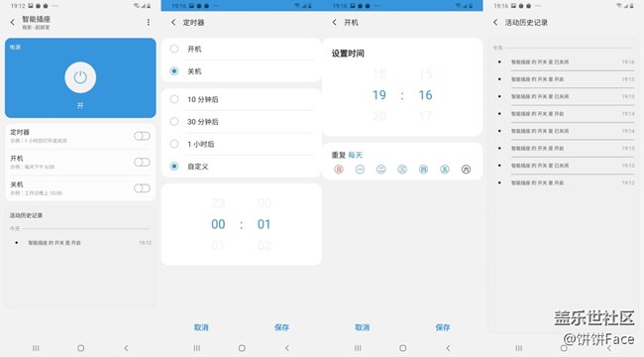Tap the power button icon on 智能插座 screen
Image resolution: width=644 pixels, height=357 pixels.
[x=80, y=77]
